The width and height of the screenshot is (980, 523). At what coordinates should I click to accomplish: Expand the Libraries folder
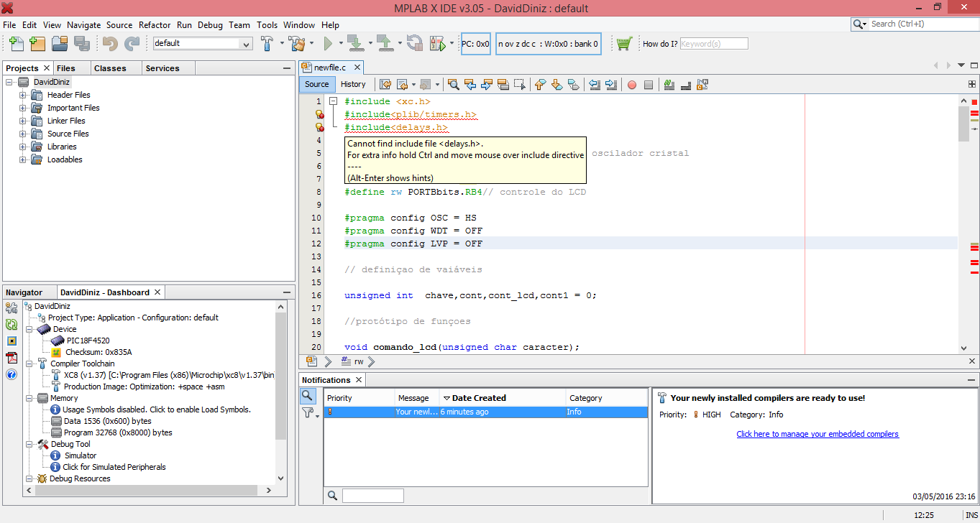click(22, 147)
